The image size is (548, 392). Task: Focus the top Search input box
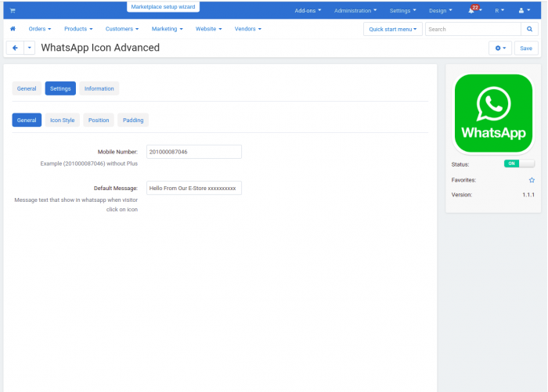tap(473, 29)
